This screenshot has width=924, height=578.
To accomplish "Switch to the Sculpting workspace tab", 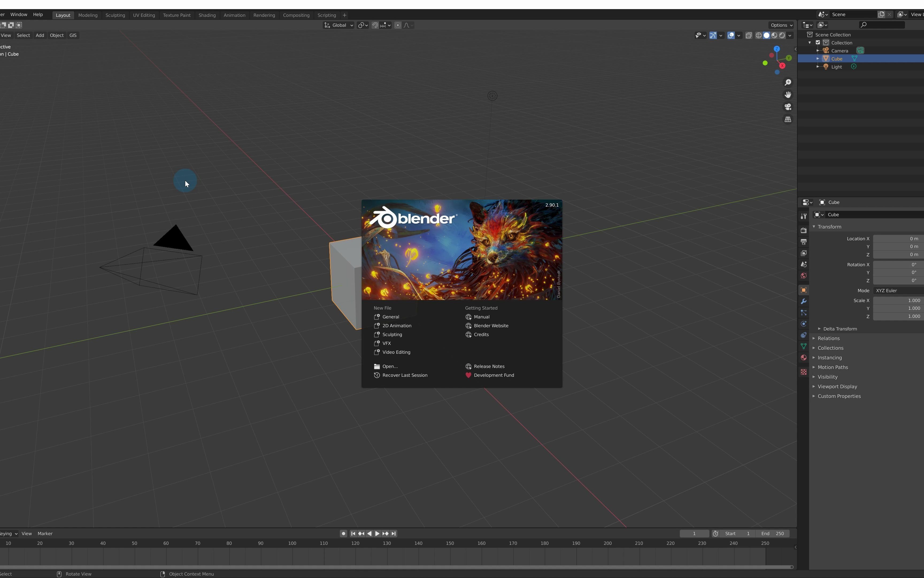I will [x=115, y=15].
